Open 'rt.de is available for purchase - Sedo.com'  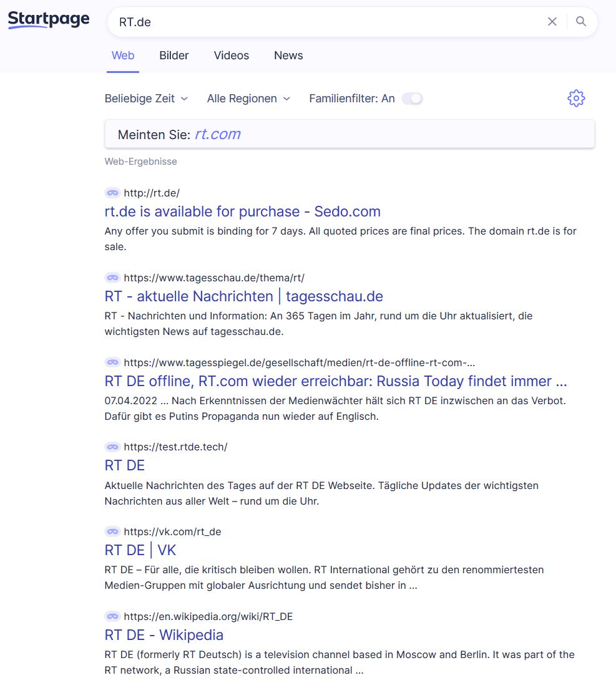(x=242, y=211)
